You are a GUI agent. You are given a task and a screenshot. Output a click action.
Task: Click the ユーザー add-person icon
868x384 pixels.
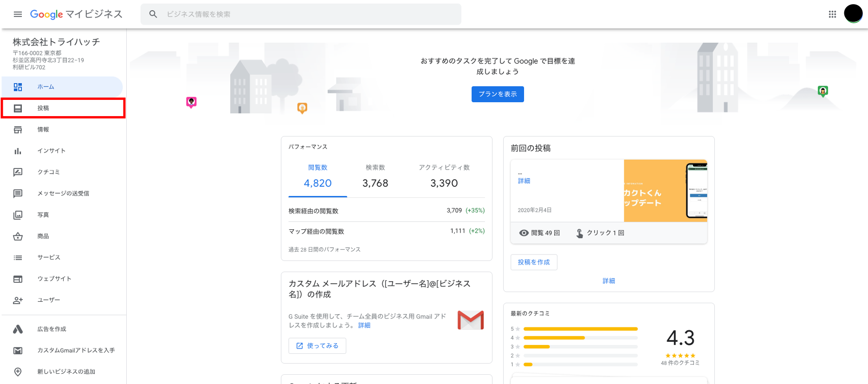tap(18, 300)
